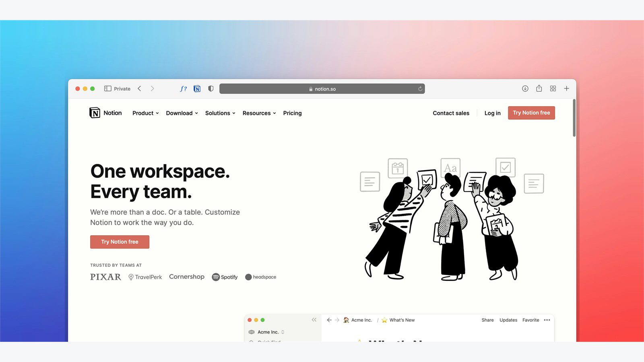Screen dimensions: 644x362
Task: Expand the Download dropdown menu
Action: pyautogui.click(x=182, y=113)
